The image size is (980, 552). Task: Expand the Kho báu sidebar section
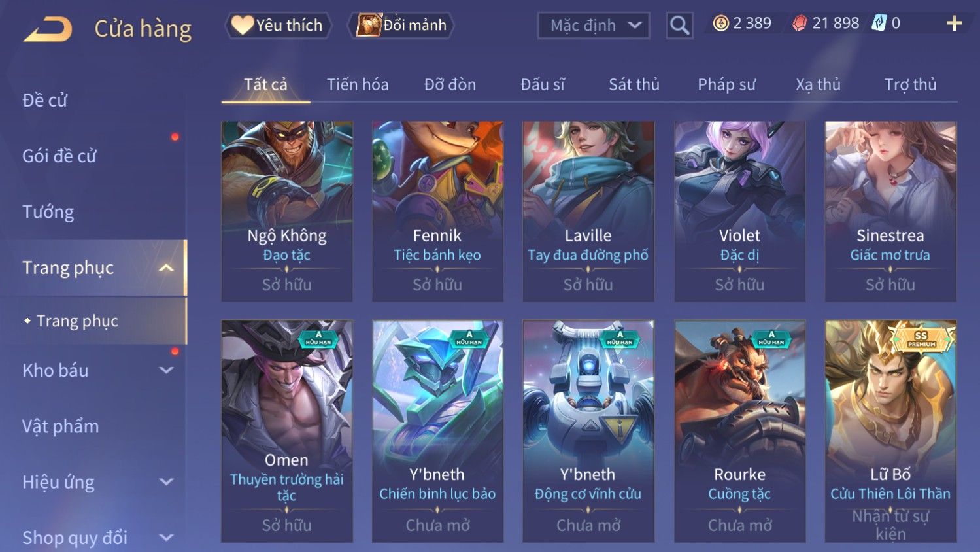click(166, 370)
